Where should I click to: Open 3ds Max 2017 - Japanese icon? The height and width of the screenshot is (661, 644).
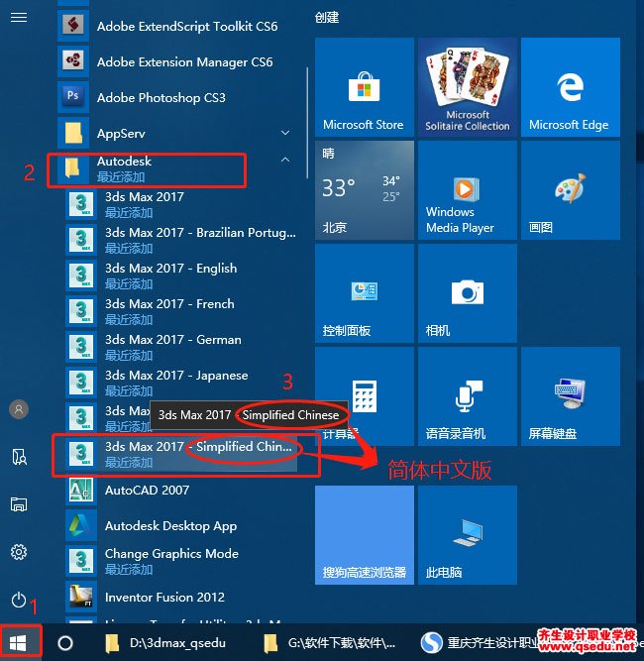(81, 383)
